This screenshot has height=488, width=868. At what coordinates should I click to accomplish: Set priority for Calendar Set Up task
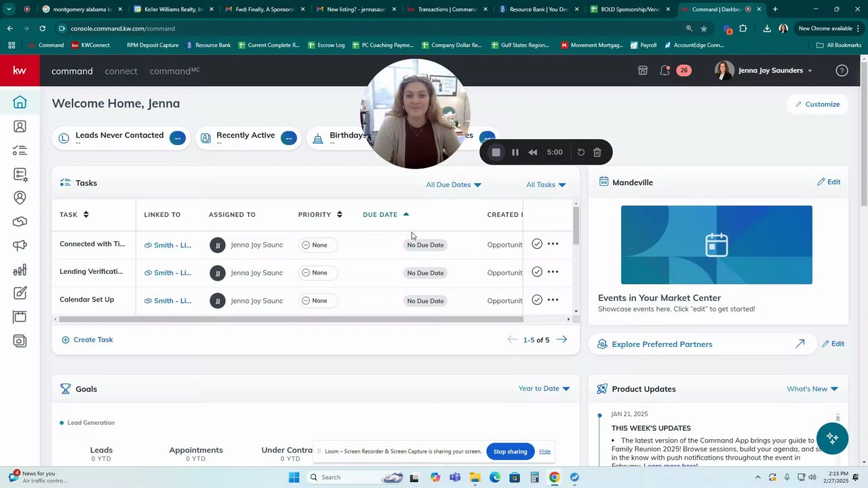(318, 300)
